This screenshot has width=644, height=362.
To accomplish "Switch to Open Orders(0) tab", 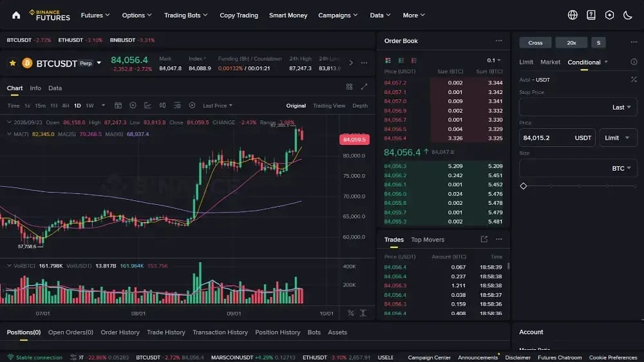I will [71, 332].
